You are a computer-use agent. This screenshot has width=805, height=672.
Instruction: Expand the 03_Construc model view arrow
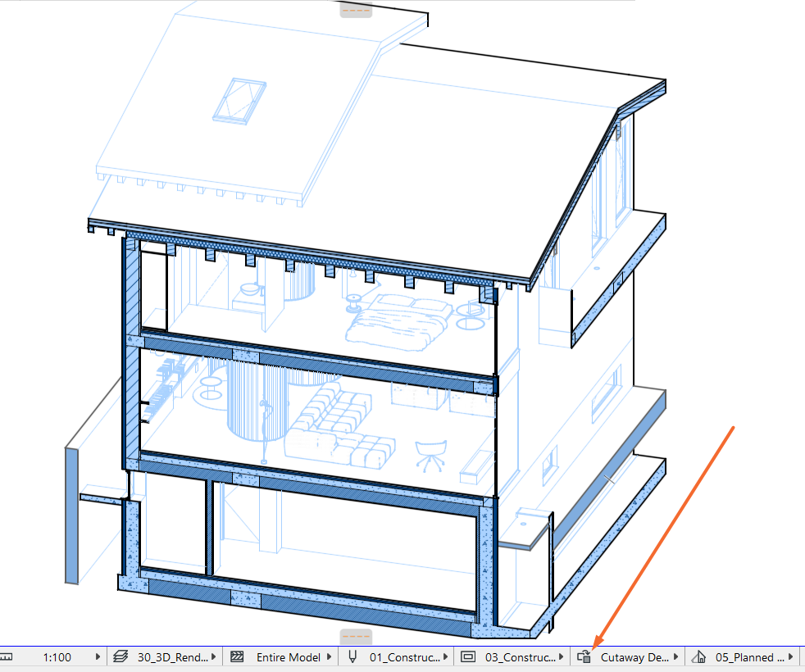click(562, 657)
